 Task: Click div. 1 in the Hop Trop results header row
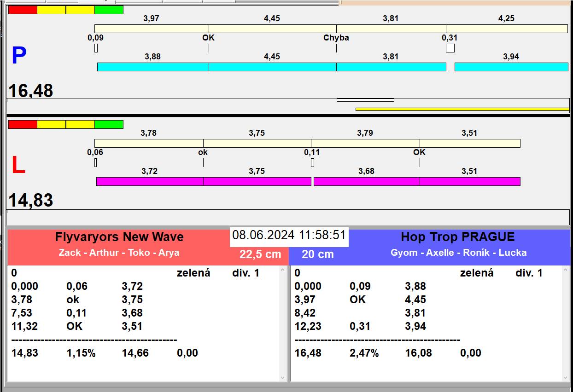click(529, 273)
